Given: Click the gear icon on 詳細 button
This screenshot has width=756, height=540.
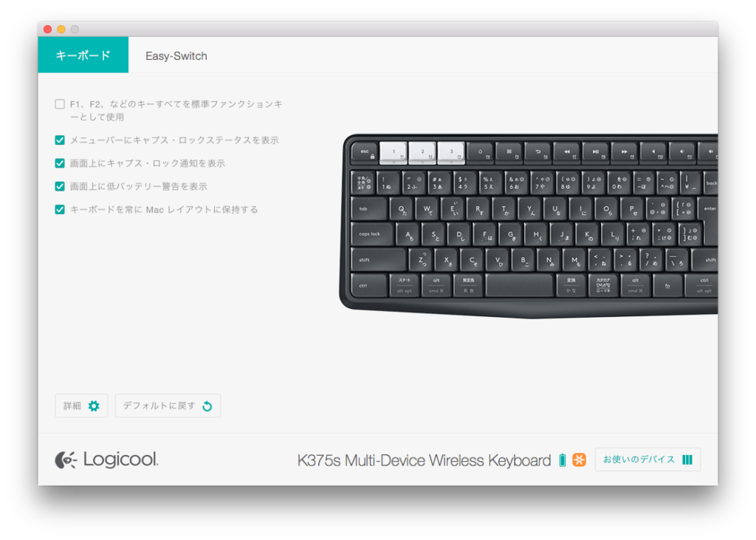Looking at the screenshot, I should pos(94,406).
